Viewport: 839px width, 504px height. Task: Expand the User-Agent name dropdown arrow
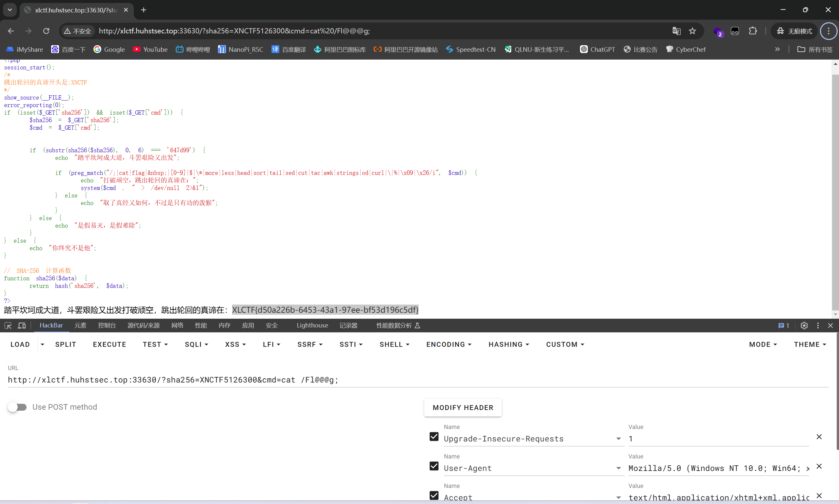[x=618, y=468]
